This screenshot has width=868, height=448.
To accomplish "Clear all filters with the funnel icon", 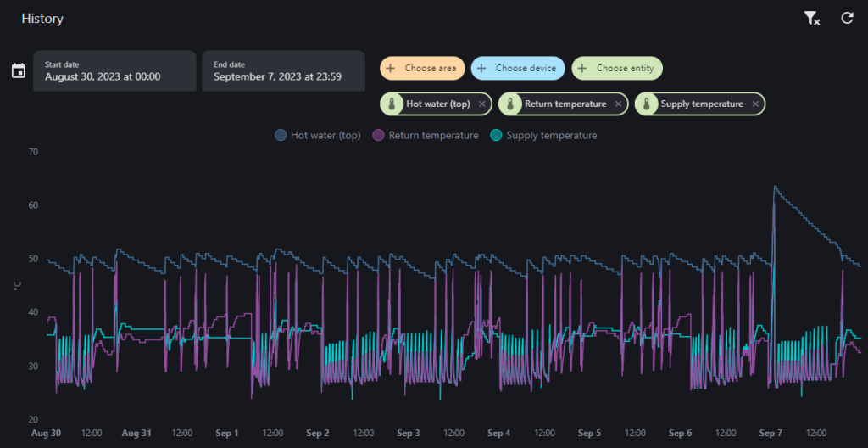I will 812,19.
